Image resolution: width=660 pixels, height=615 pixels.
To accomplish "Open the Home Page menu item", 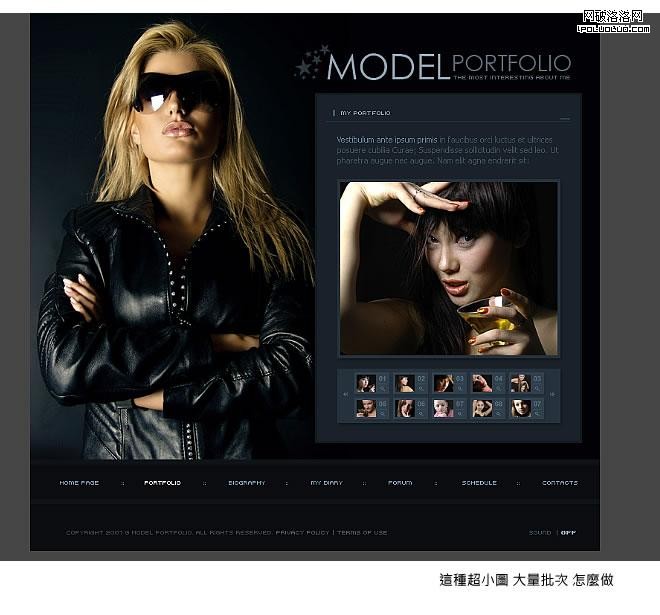I will [79, 483].
